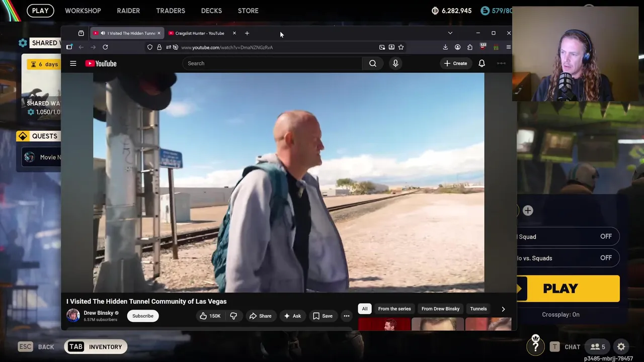Image resolution: width=644 pixels, height=362 pixels.
Task: Click the YouTube video player
Action: [289, 183]
